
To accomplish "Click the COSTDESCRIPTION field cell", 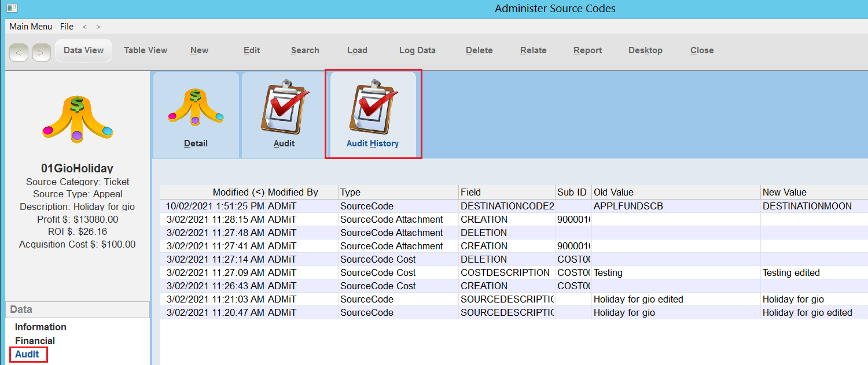I will click(x=507, y=272).
